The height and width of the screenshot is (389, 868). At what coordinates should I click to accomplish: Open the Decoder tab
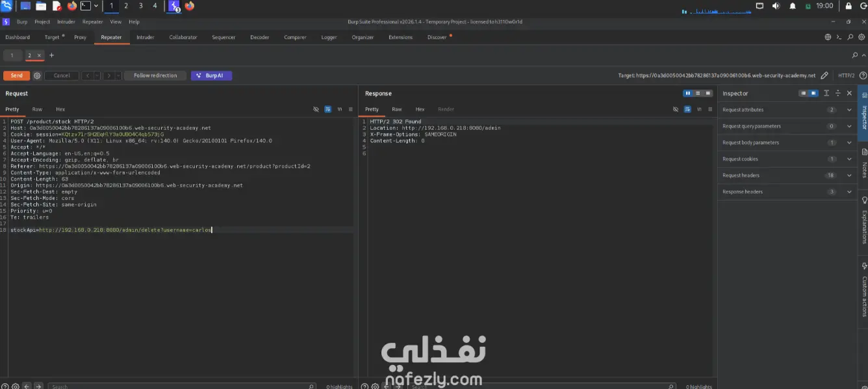coord(260,37)
